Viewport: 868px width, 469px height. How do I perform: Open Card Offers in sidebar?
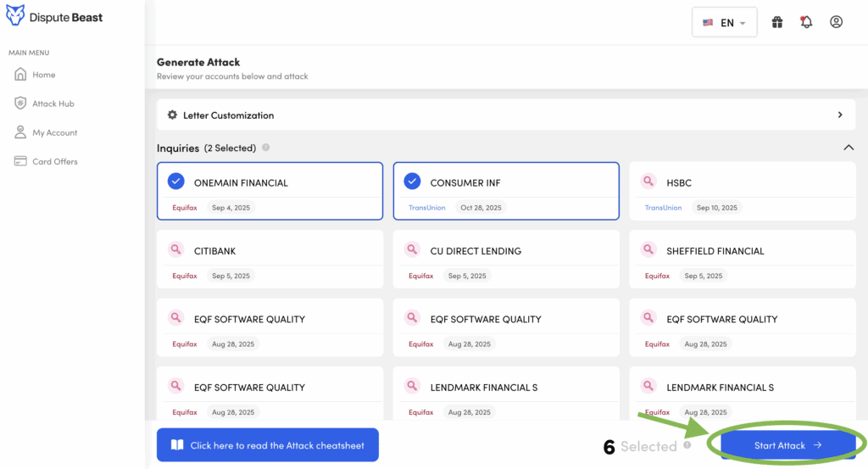[x=54, y=161]
